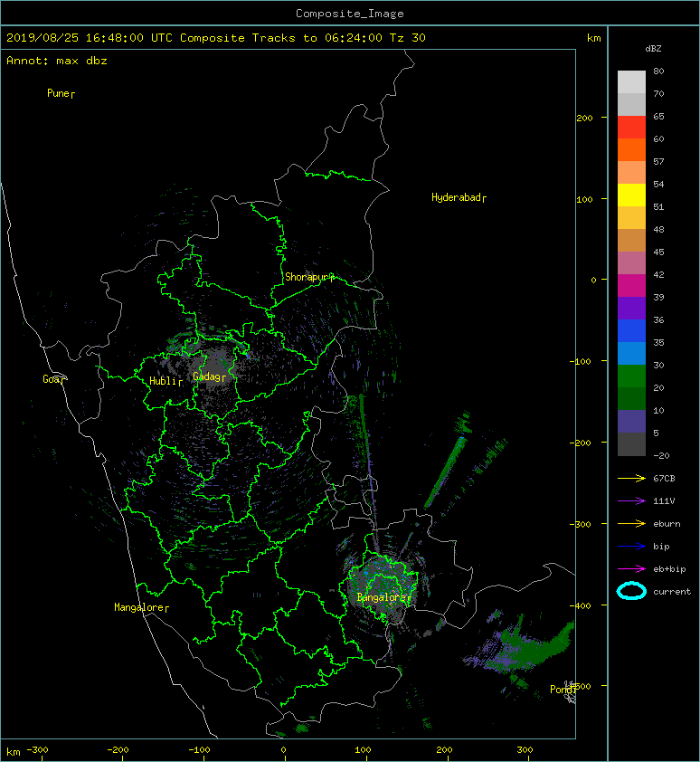
Task: Click the '-300' tick on horizontal axis
Action: pos(37,750)
